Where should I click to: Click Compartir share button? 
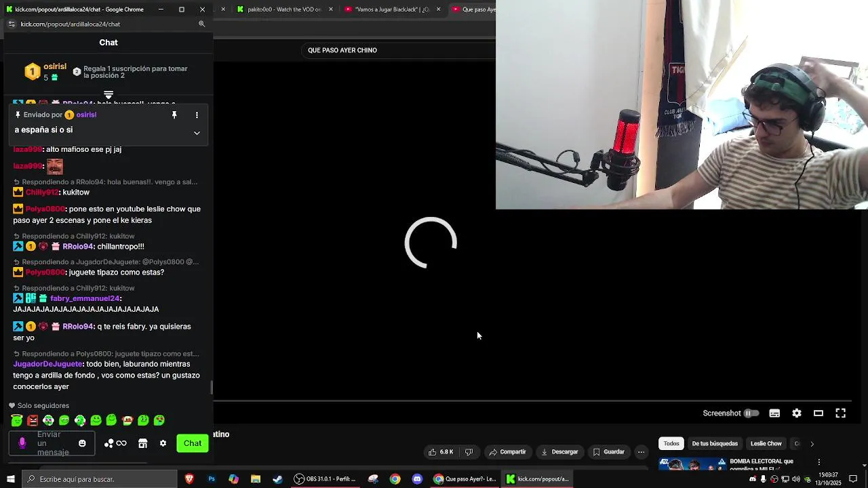click(508, 452)
